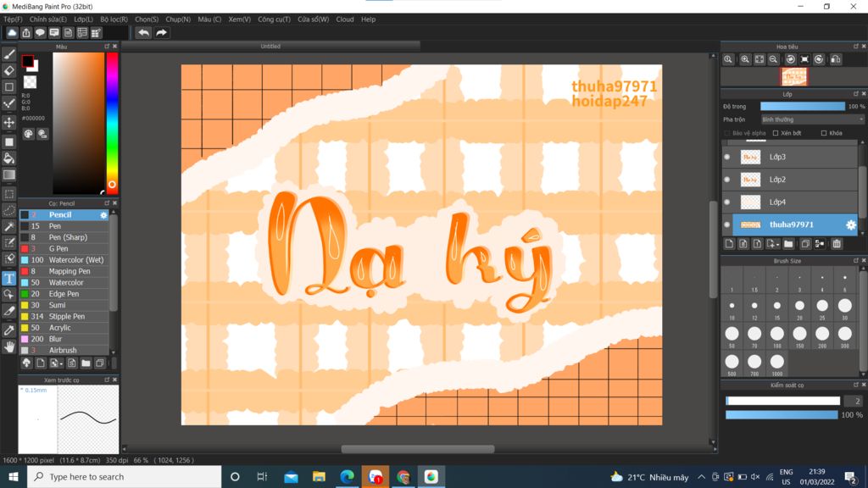This screenshot has height=488, width=868.
Task: Click the zoom out icon in navigator
Action: pyautogui.click(x=773, y=59)
